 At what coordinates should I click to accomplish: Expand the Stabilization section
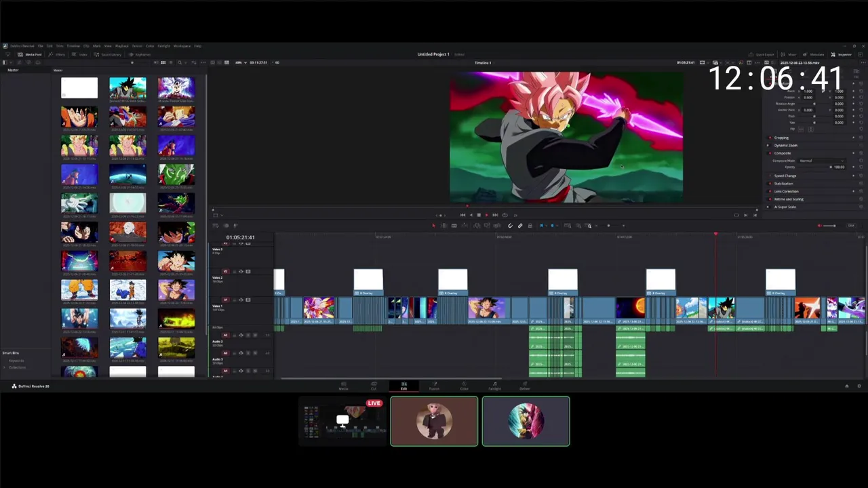[784, 184]
